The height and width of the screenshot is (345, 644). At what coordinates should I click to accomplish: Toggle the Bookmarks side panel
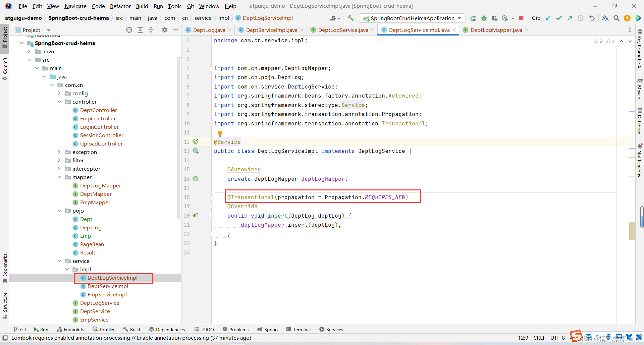pos(5,268)
